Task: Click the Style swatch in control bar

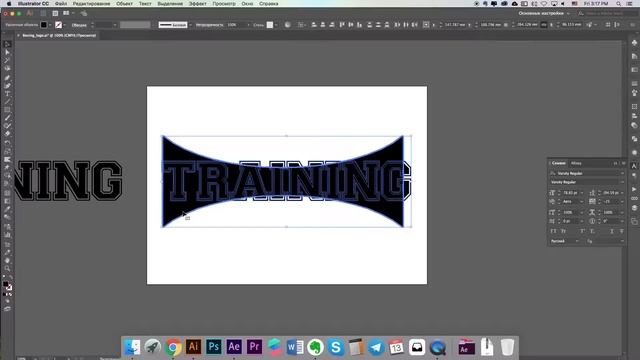Action: [x=270, y=25]
